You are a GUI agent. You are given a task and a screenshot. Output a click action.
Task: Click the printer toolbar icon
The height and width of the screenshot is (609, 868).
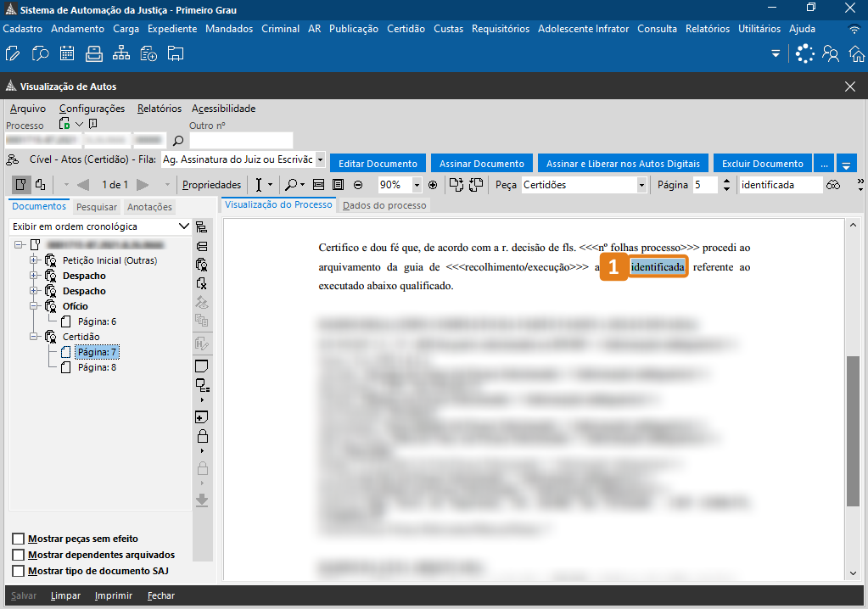click(94, 53)
